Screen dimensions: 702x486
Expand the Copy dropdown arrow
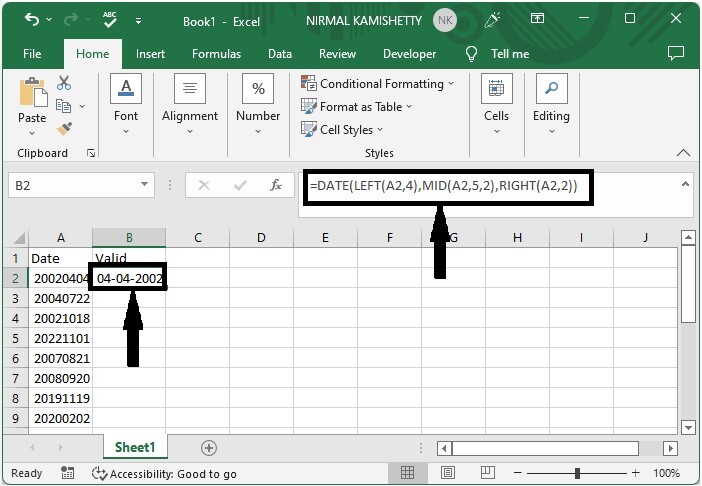(x=82, y=107)
